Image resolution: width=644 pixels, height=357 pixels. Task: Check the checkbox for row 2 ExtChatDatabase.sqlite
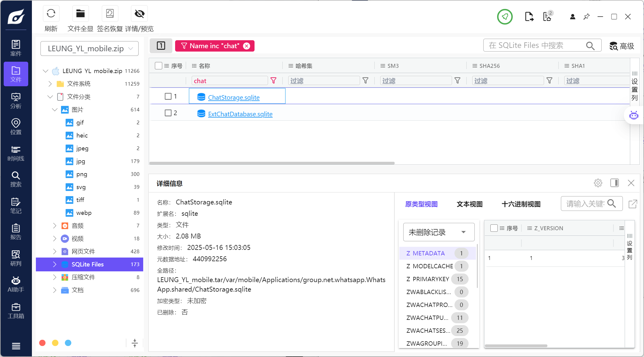tap(168, 113)
